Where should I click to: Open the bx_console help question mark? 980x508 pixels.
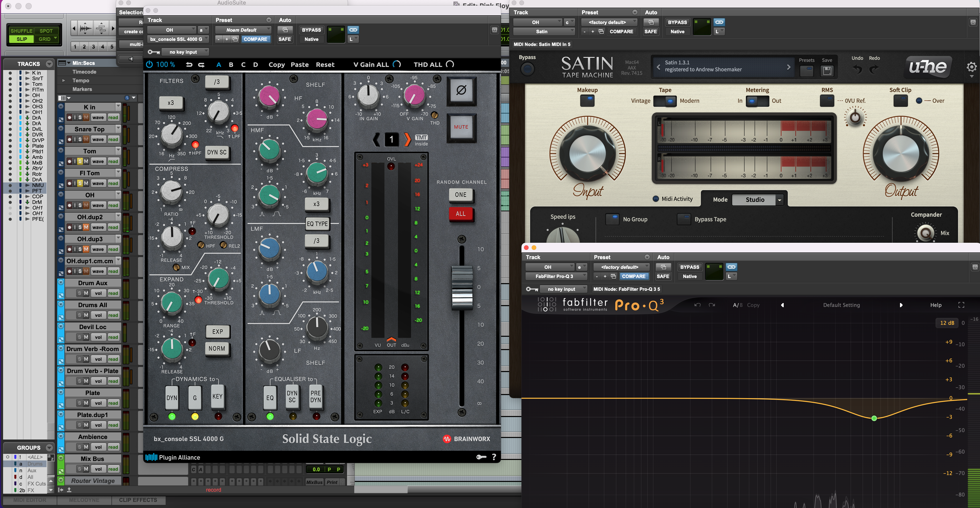494,457
